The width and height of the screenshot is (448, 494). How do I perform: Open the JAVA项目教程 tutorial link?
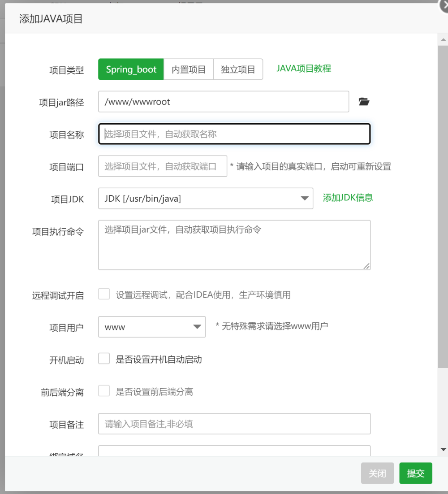pyautogui.click(x=303, y=69)
